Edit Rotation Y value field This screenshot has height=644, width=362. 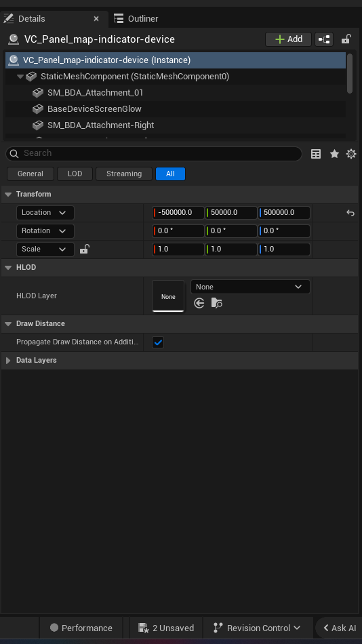[231, 230]
